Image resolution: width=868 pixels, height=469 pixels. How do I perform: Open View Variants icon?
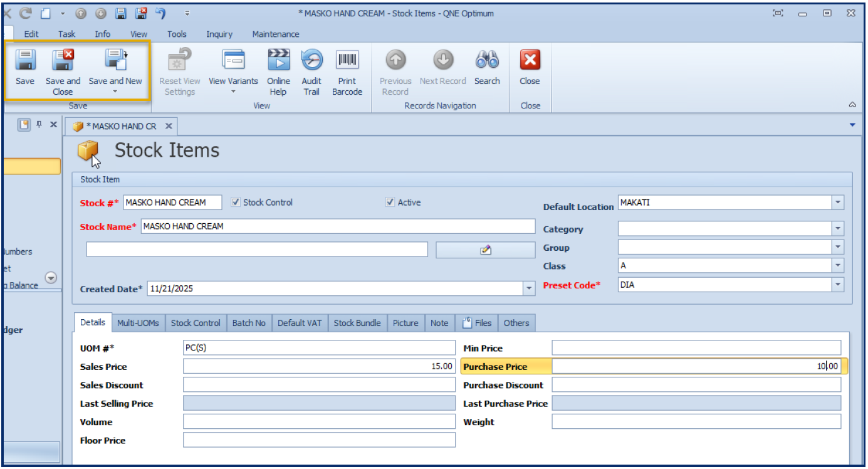click(x=233, y=60)
